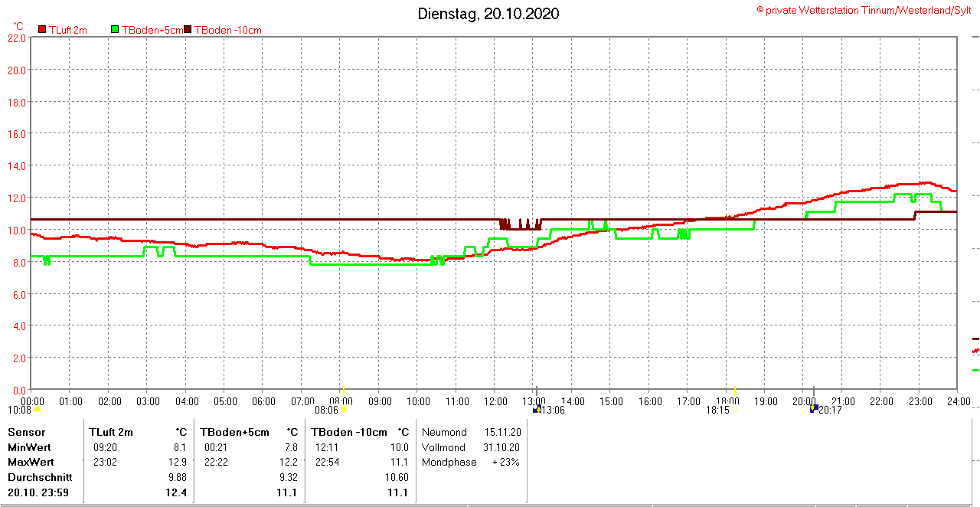Image resolution: width=980 pixels, height=507 pixels.
Task: Click the moon icon next to 20:17
Action: pyautogui.click(x=814, y=409)
